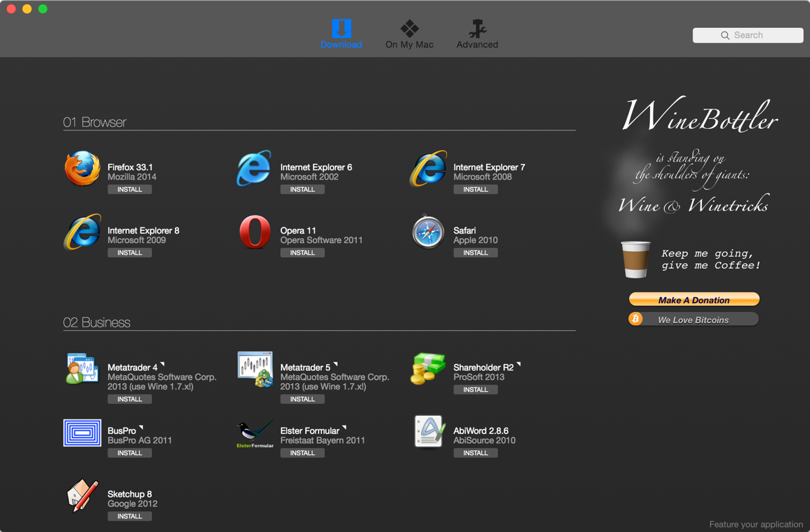Click the BusPro AG 2011 text
Screen dimensions: 810x532
pos(140,440)
